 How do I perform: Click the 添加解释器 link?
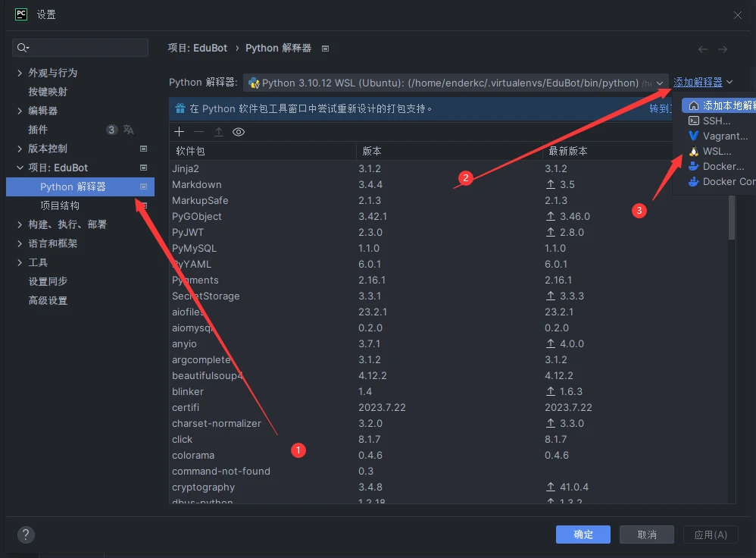[x=698, y=82]
